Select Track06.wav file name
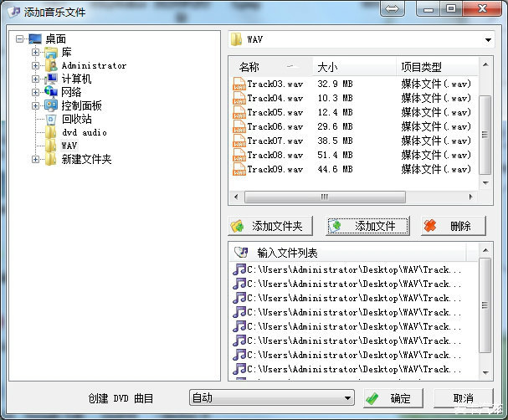The image size is (508, 420). 275,126
